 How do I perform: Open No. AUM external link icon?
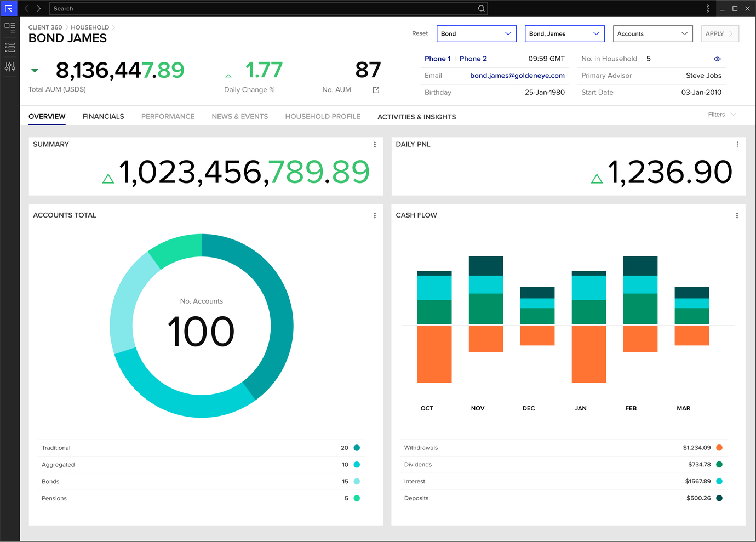[376, 90]
